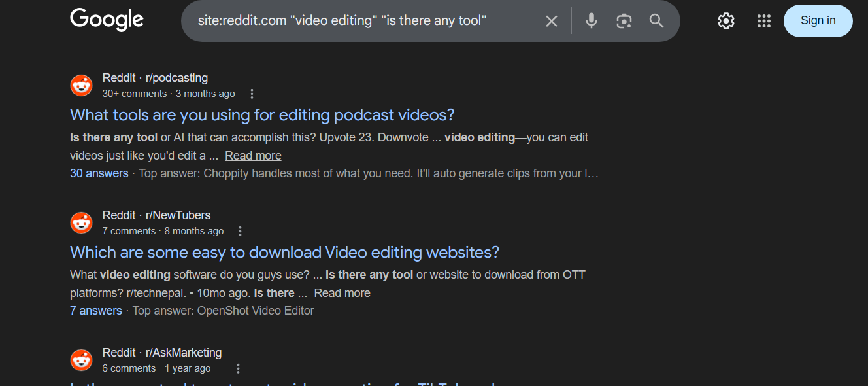Clear the search query with X
868x386 pixels.
(552, 21)
